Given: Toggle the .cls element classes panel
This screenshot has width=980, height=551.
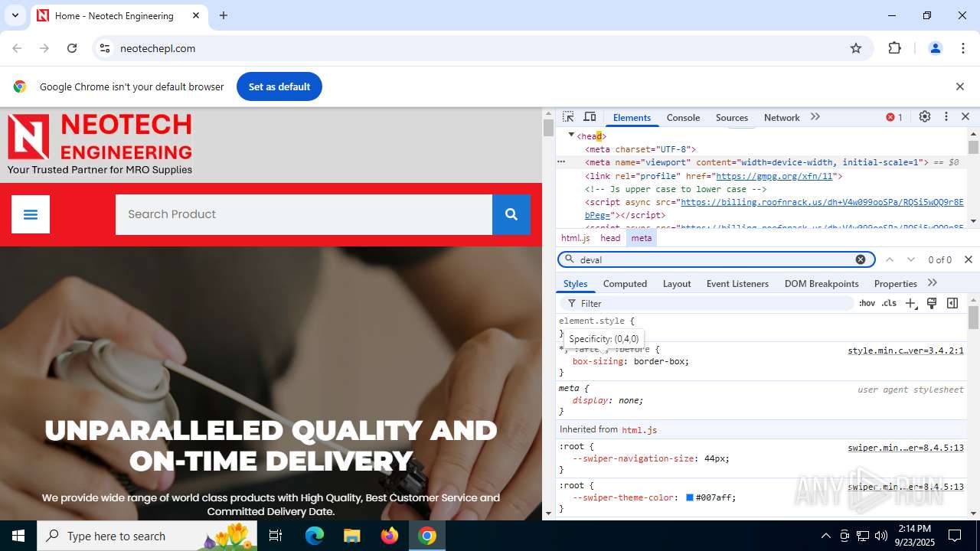Looking at the screenshot, I should [889, 303].
